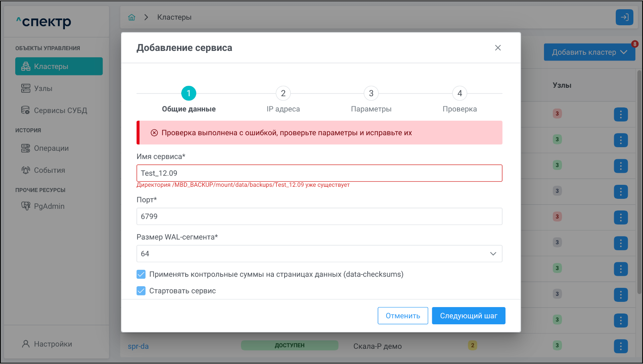Click the home breadcrumb icon
The height and width of the screenshot is (364, 643).
point(131,17)
